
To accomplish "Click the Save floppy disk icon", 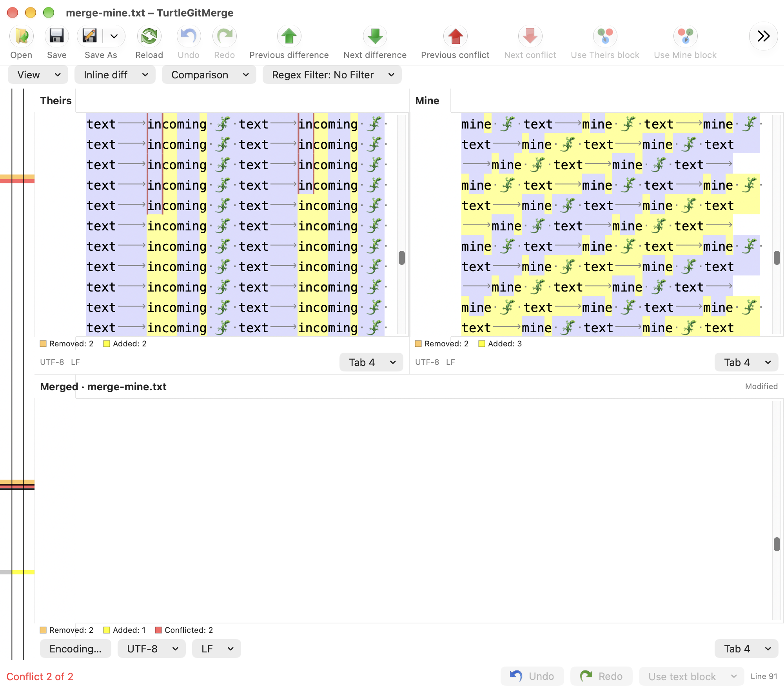I will 57,36.
